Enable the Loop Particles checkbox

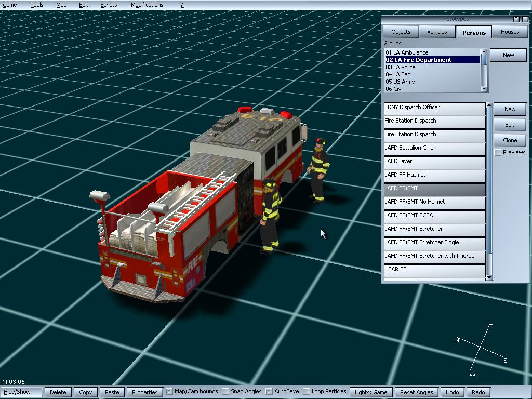[307, 392]
